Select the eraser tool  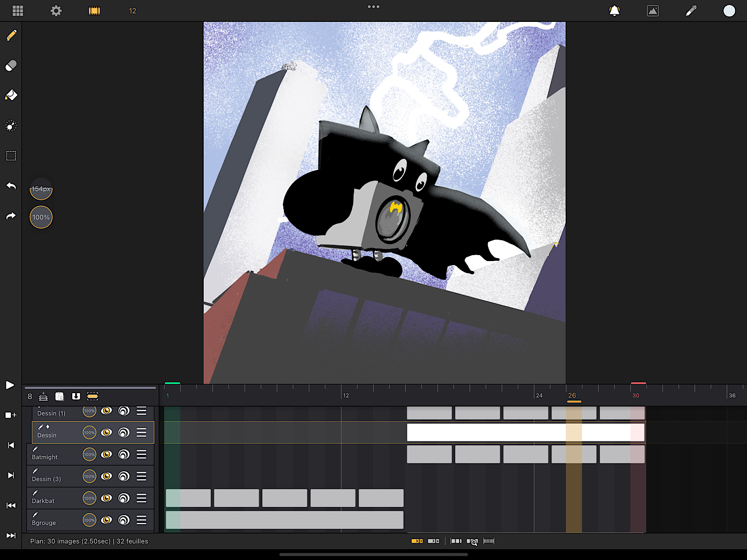click(x=11, y=65)
